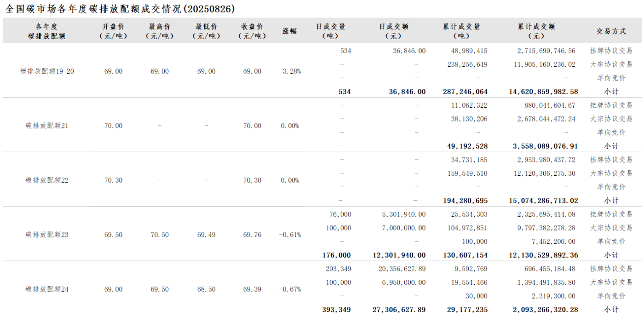The width and height of the screenshot is (644, 317).
Task: Click the 交易方式 column header
Action: point(611,31)
